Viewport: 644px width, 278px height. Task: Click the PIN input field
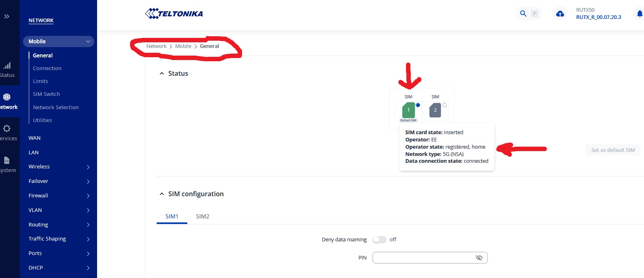pos(423,258)
